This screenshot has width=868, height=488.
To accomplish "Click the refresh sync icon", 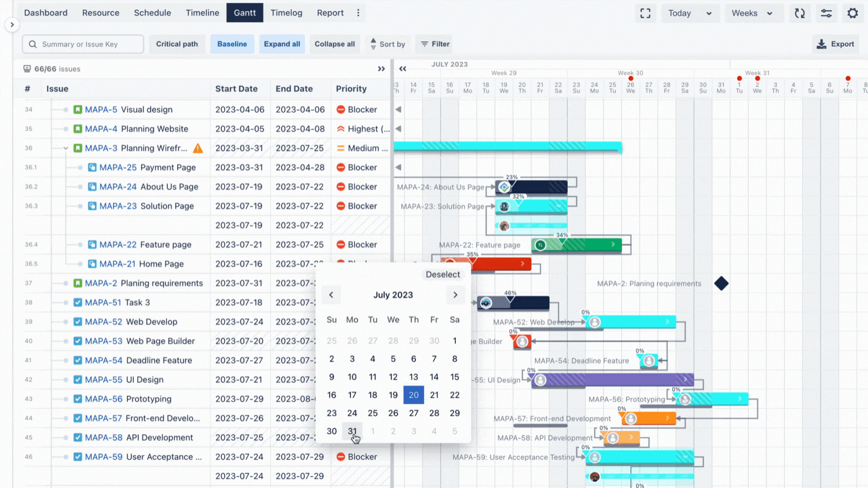I will (x=800, y=13).
